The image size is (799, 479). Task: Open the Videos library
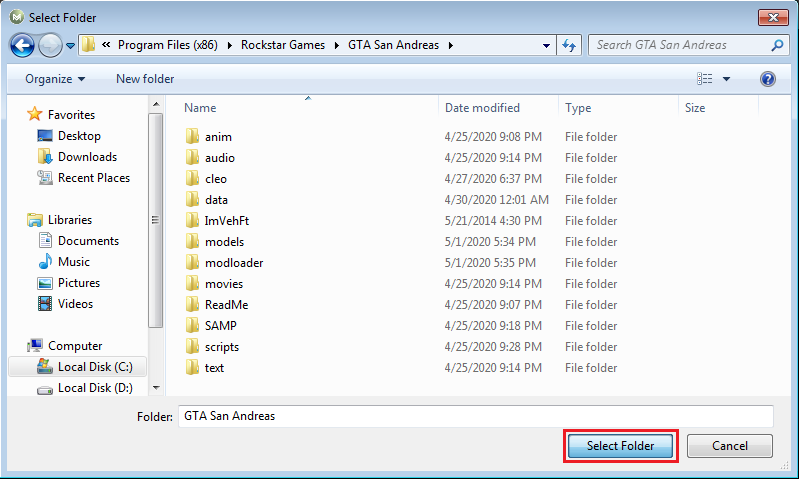click(x=65, y=304)
